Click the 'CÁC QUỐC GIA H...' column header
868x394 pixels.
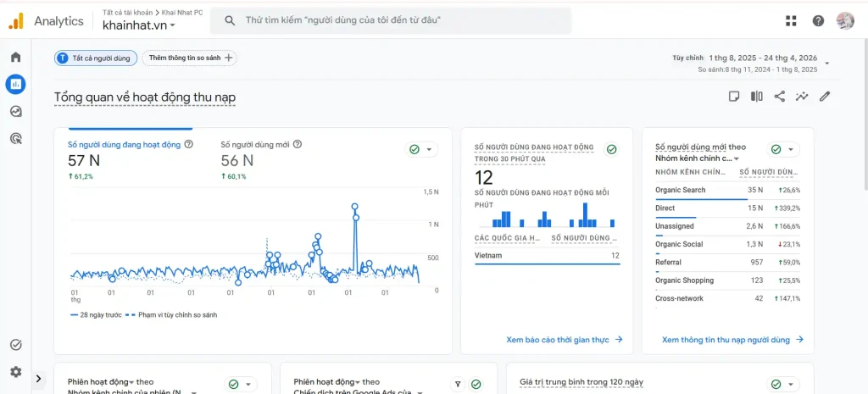(508, 238)
